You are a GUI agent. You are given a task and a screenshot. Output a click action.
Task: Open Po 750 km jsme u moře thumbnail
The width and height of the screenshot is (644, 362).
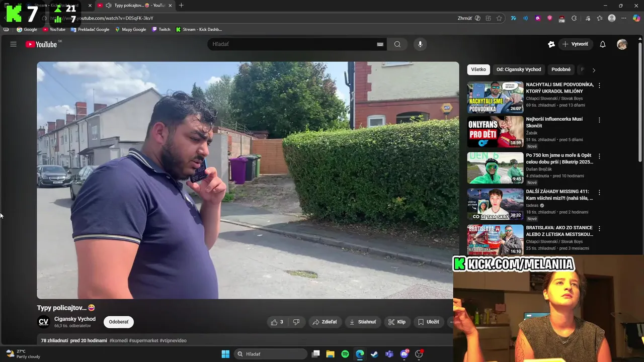click(495, 168)
